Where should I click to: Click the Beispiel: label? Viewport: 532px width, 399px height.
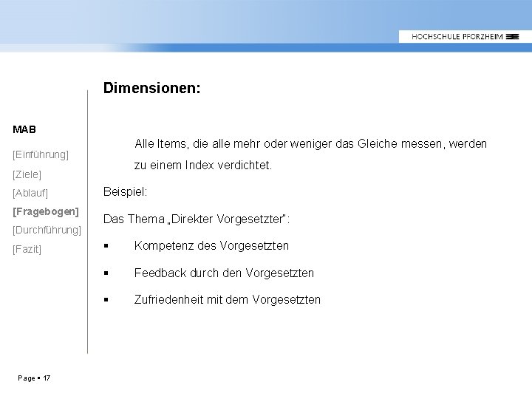[125, 192]
